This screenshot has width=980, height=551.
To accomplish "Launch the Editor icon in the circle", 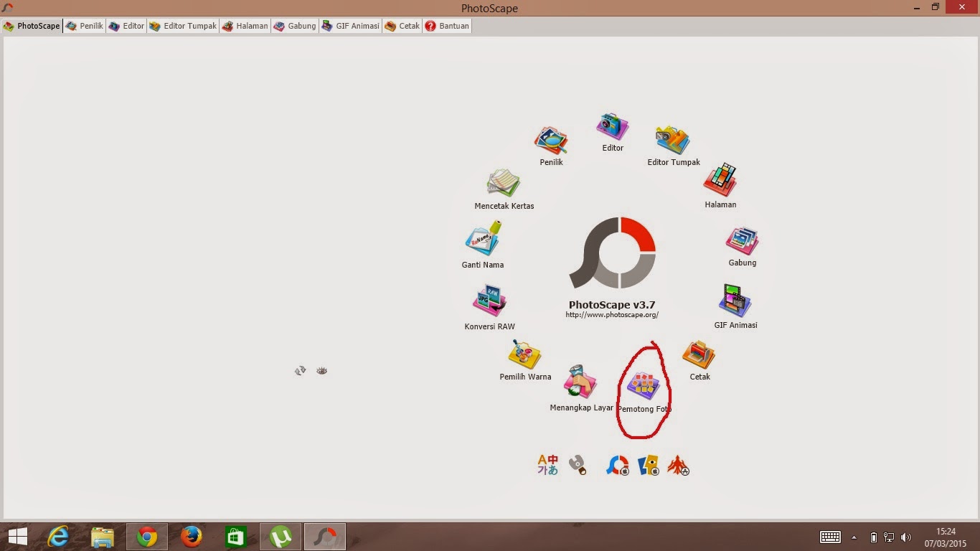I will coord(612,127).
